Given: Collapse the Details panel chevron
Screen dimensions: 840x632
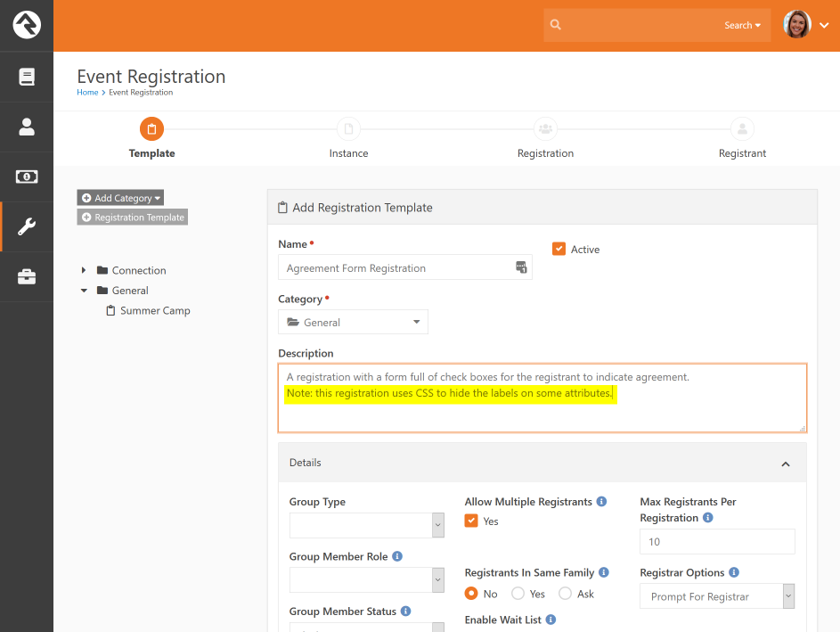Looking at the screenshot, I should (786, 464).
